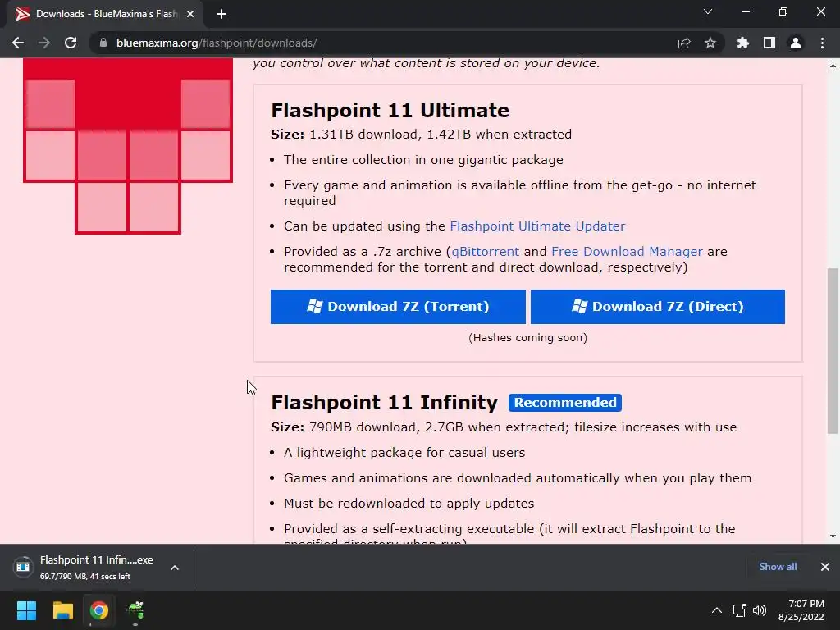Open the Windows Start menu
This screenshot has width=840, height=630.
(26, 610)
